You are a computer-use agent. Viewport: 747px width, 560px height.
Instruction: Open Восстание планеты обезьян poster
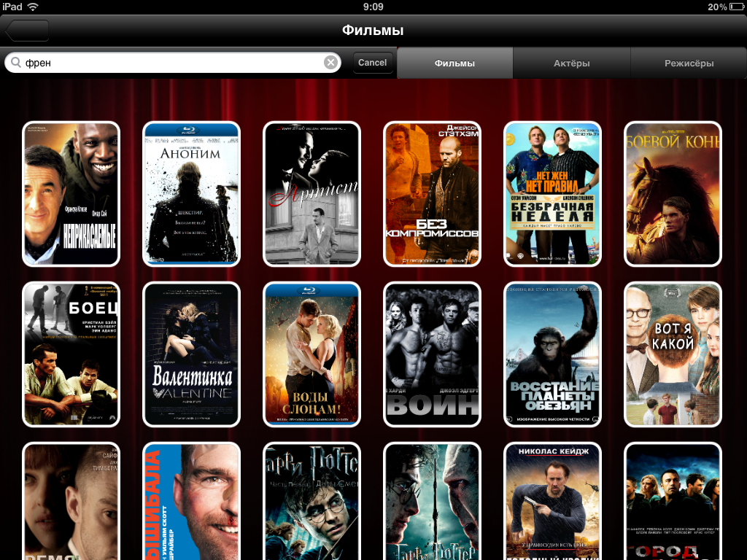tap(553, 354)
